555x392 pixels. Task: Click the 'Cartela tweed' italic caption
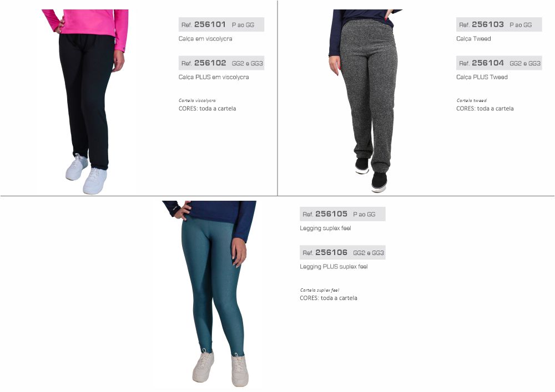pyautogui.click(x=471, y=100)
